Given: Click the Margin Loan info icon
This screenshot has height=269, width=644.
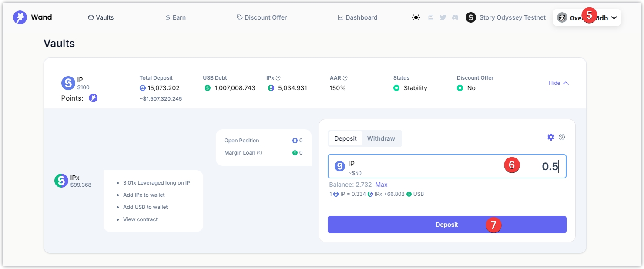Looking at the screenshot, I should point(259,153).
